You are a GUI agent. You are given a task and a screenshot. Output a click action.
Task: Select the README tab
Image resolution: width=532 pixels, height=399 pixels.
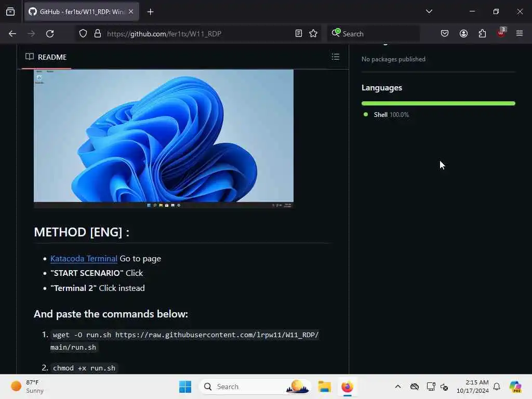(x=46, y=57)
